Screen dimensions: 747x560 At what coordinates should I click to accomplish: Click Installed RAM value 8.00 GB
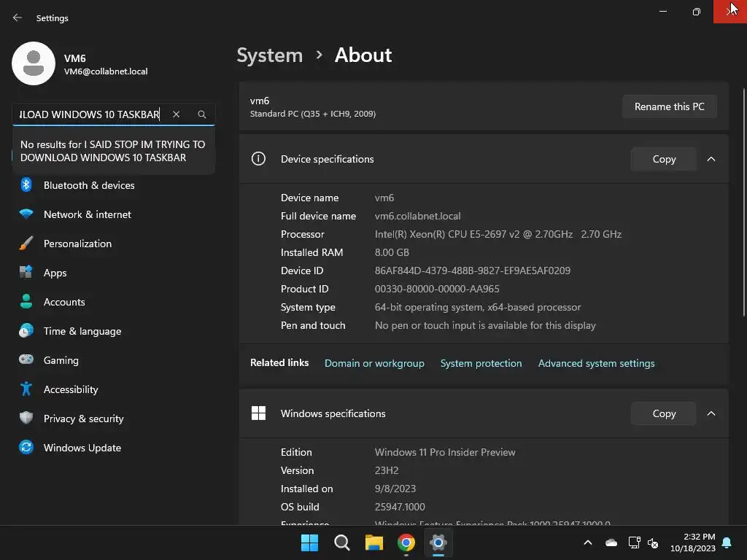tap(392, 252)
